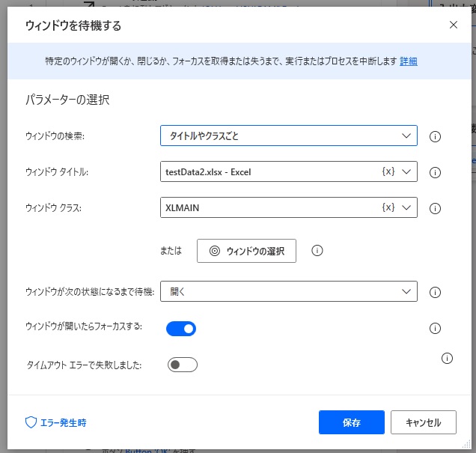Click info icon beside ウィンドウの検索 dropdown
Image resolution: width=476 pixels, height=453 pixels.
(x=435, y=136)
